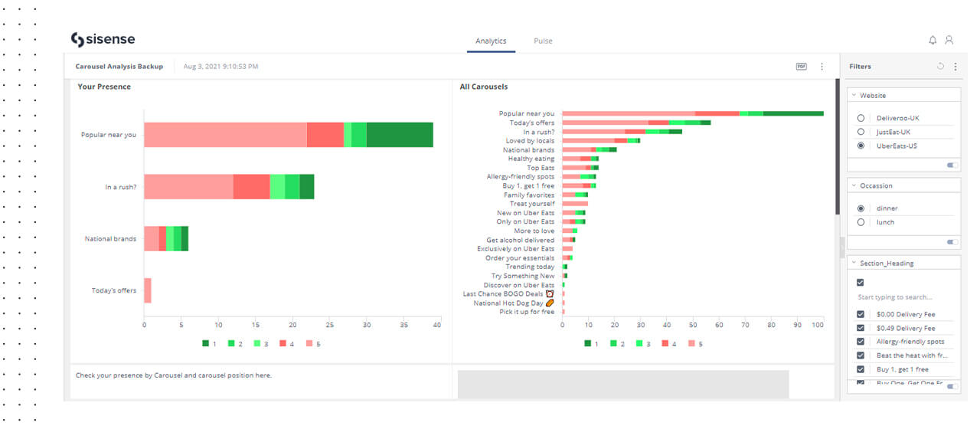Toggle legend item 5 in All Carousels
Screen dimensions: 980x429
(x=695, y=344)
